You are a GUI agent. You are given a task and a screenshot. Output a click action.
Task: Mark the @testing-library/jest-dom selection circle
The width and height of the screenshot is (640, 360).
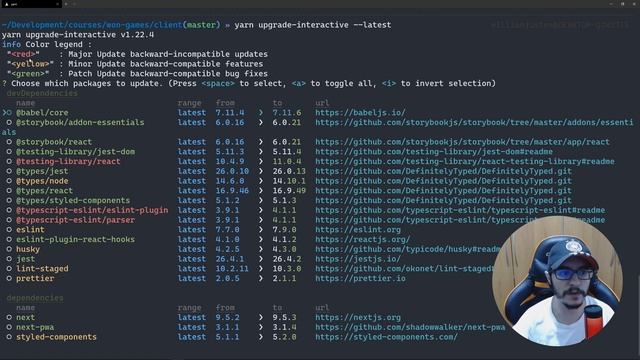9,152
